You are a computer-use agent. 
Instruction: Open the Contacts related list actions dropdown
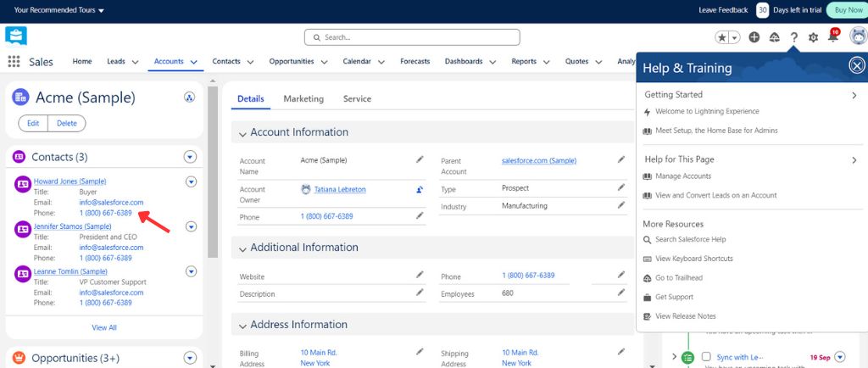(190, 157)
